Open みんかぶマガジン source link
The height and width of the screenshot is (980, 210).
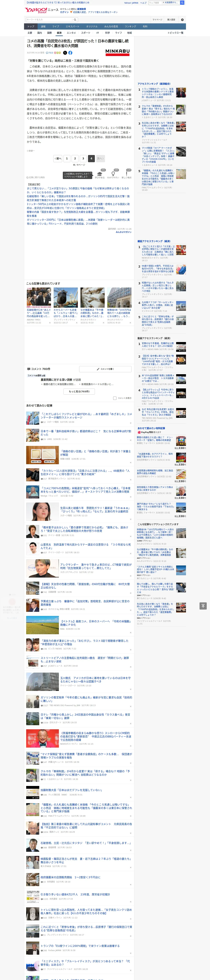click(124, 232)
